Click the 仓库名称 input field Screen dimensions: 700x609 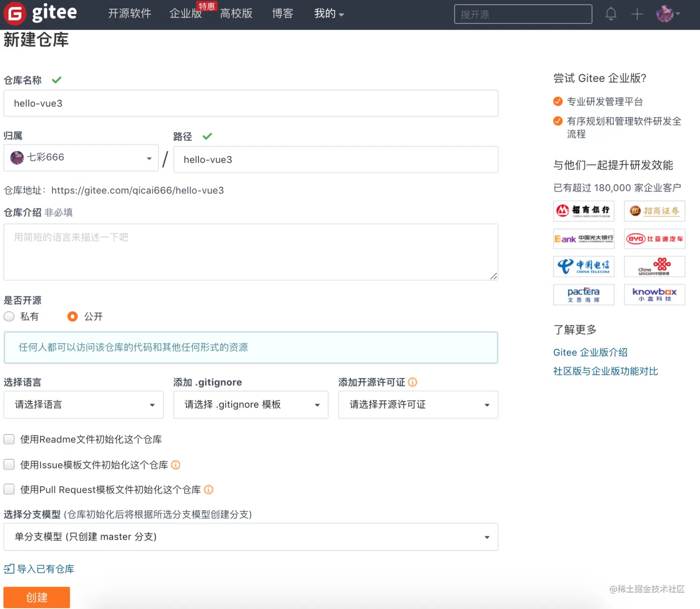tap(251, 103)
